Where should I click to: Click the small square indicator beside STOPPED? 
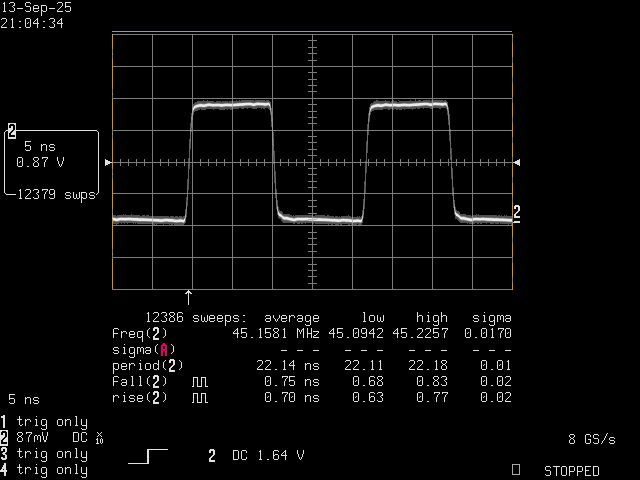coord(515,469)
